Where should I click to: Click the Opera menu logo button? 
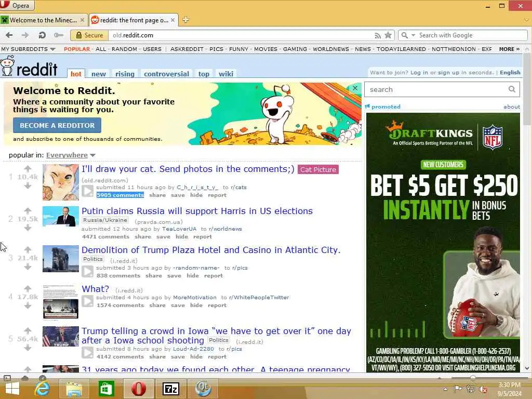(17, 5)
